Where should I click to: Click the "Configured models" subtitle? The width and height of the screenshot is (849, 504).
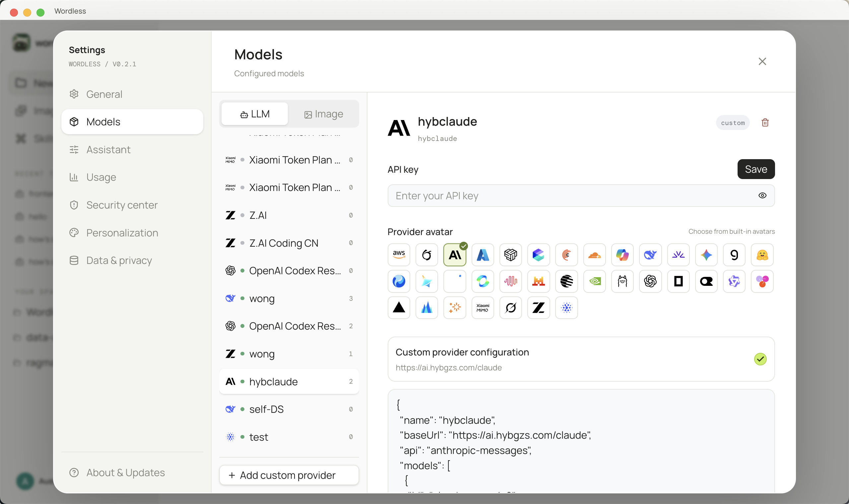pyautogui.click(x=269, y=74)
